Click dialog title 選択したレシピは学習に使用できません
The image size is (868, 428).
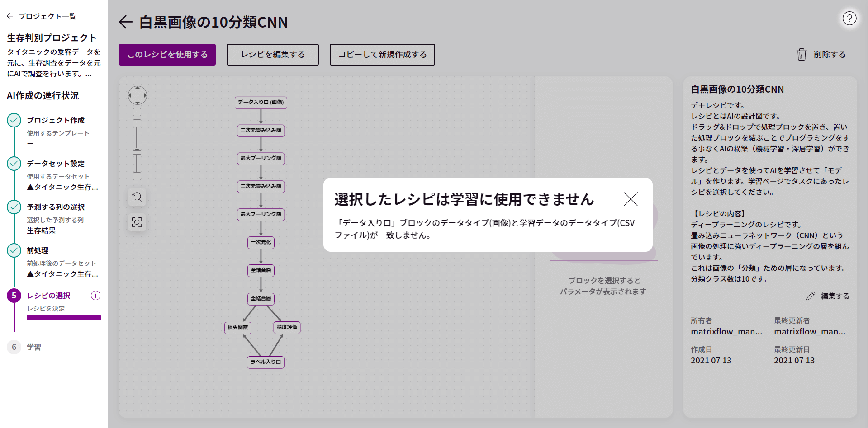click(464, 199)
